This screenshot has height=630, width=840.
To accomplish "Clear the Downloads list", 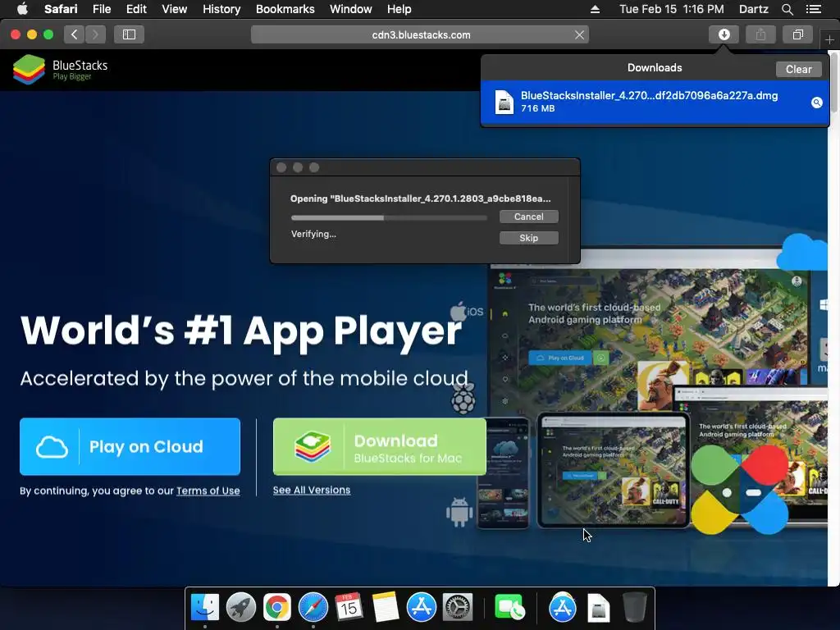I will [798, 69].
